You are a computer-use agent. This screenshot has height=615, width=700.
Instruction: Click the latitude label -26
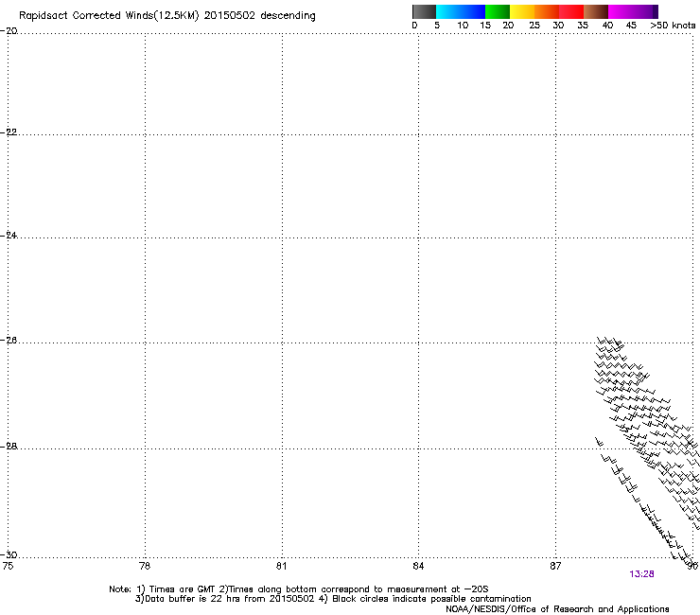[9, 341]
